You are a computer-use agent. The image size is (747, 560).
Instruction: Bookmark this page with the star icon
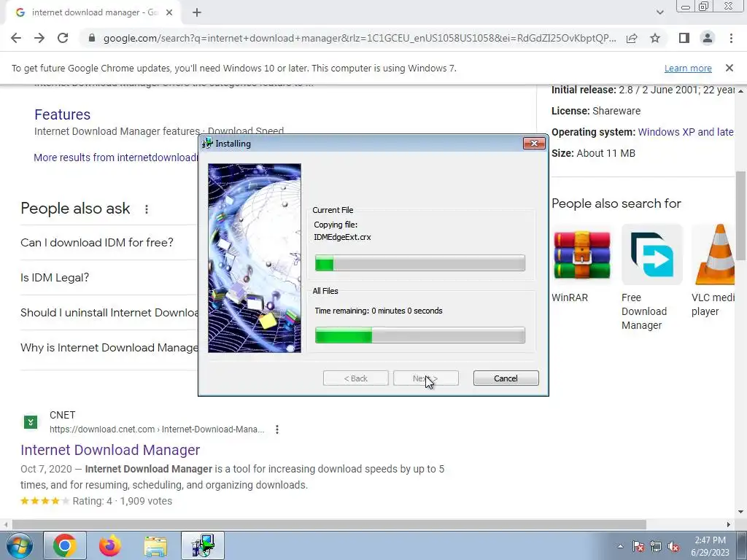(655, 38)
